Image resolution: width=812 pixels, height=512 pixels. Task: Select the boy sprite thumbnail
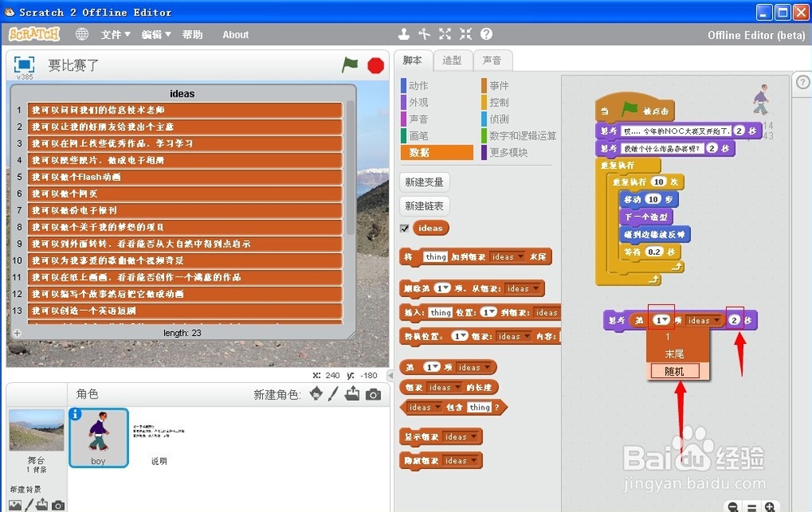tap(98, 436)
